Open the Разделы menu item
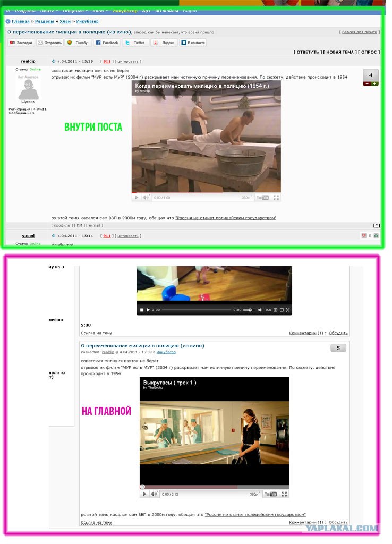This screenshot has width=392, height=544. 25,11
